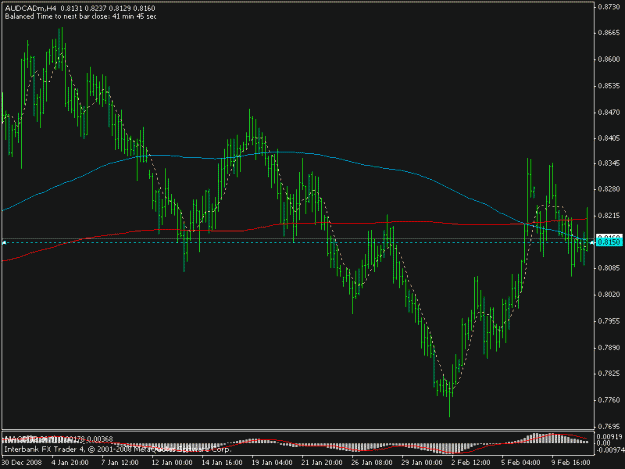Image resolution: width=625 pixels, height=469 pixels.
Task: Select the 0.8215 price scale label
Action: pyautogui.click(x=609, y=216)
